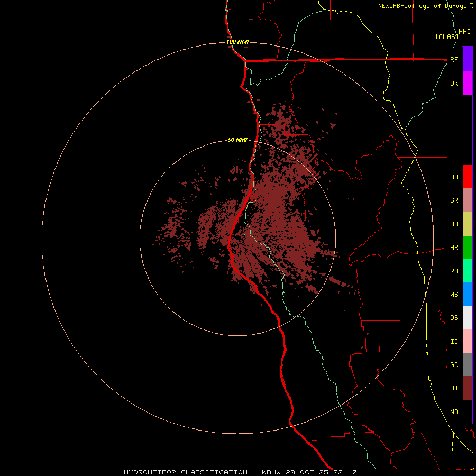
Task: Click the 02:17 timestamp
Action: (x=345, y=472)
